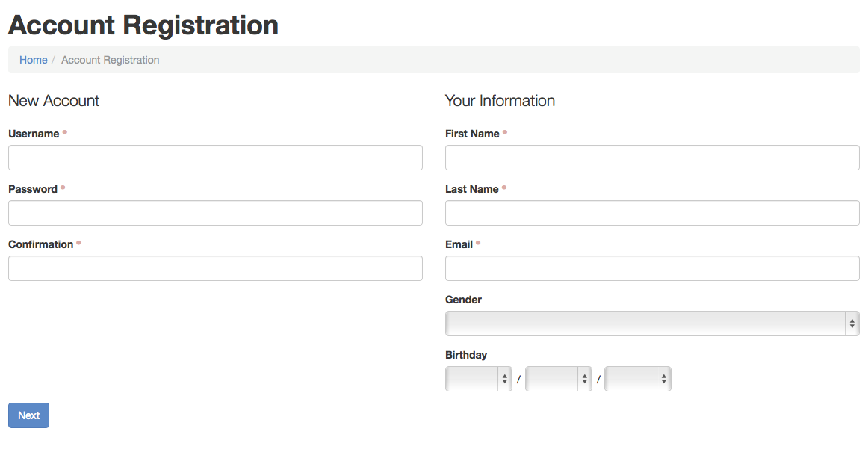Click the Email field label

pyautogui.click(x=459, y=244)
